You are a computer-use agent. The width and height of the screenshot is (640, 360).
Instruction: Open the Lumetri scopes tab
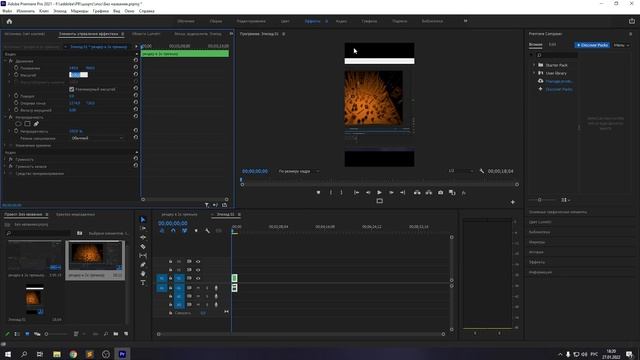click(146, 34)
